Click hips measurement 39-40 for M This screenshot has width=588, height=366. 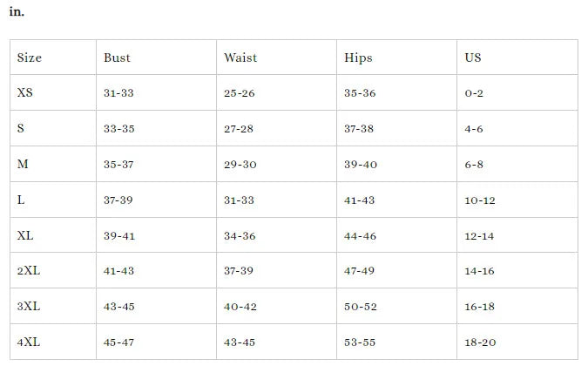click(x=360, y=164)
